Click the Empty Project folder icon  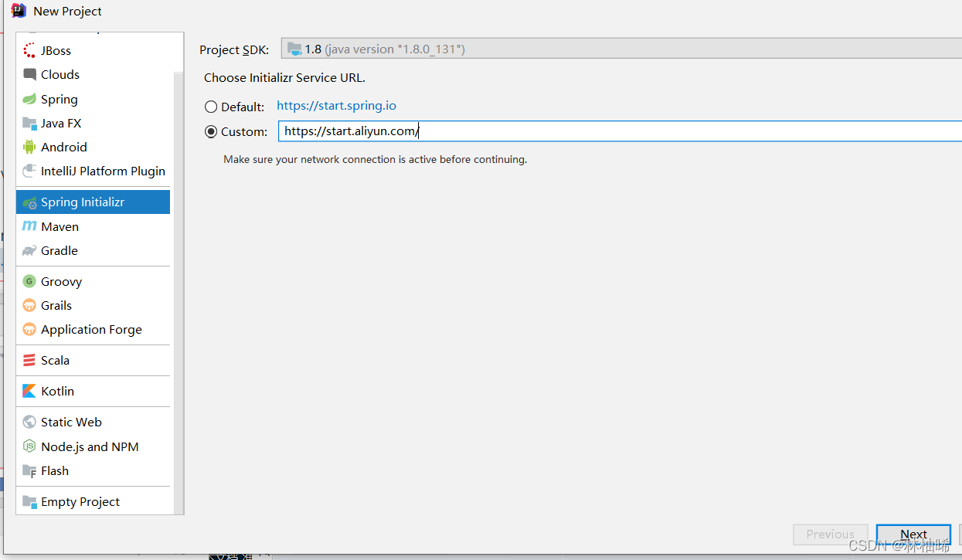point(29,501)
